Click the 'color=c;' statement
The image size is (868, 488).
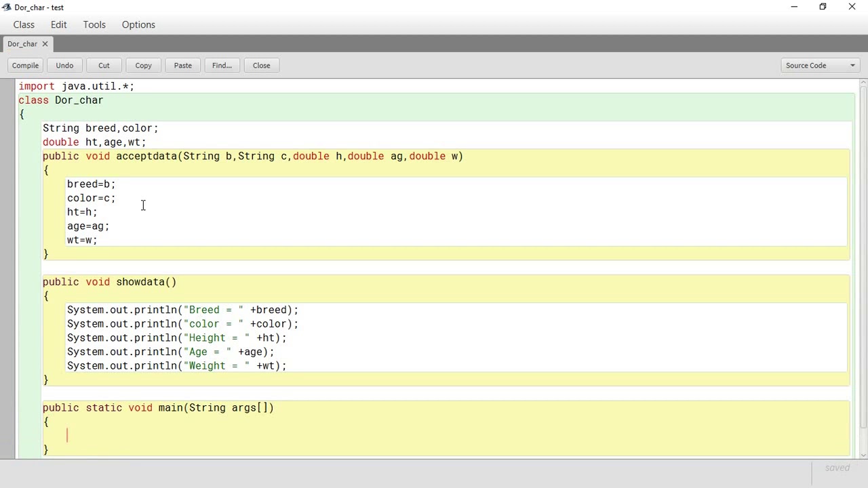[92, 198]
